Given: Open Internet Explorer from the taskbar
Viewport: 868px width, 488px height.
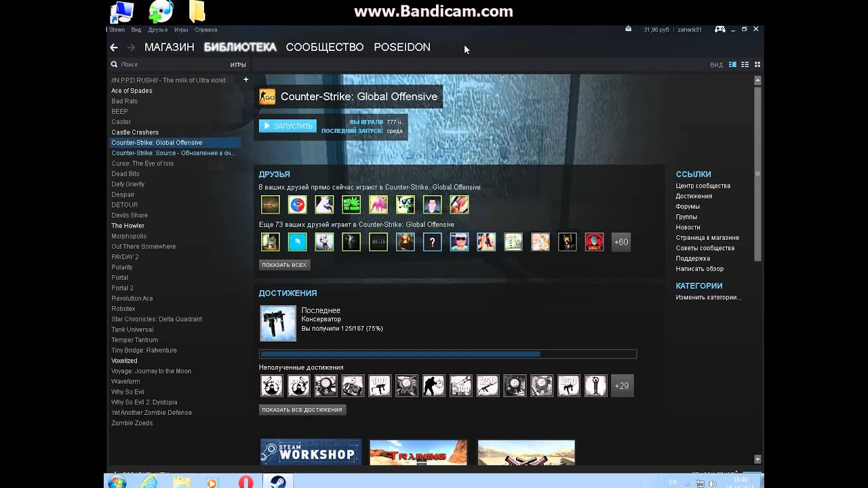Looking at the screenshot, I should click(149, 482).
